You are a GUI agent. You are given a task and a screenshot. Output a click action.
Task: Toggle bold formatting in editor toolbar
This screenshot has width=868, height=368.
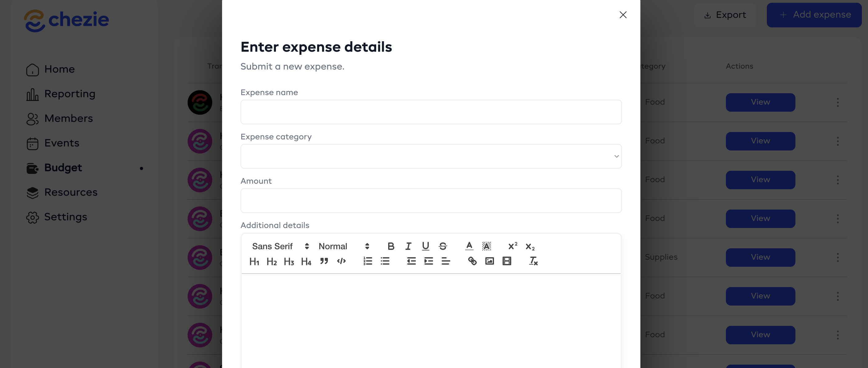pos(391,246)
